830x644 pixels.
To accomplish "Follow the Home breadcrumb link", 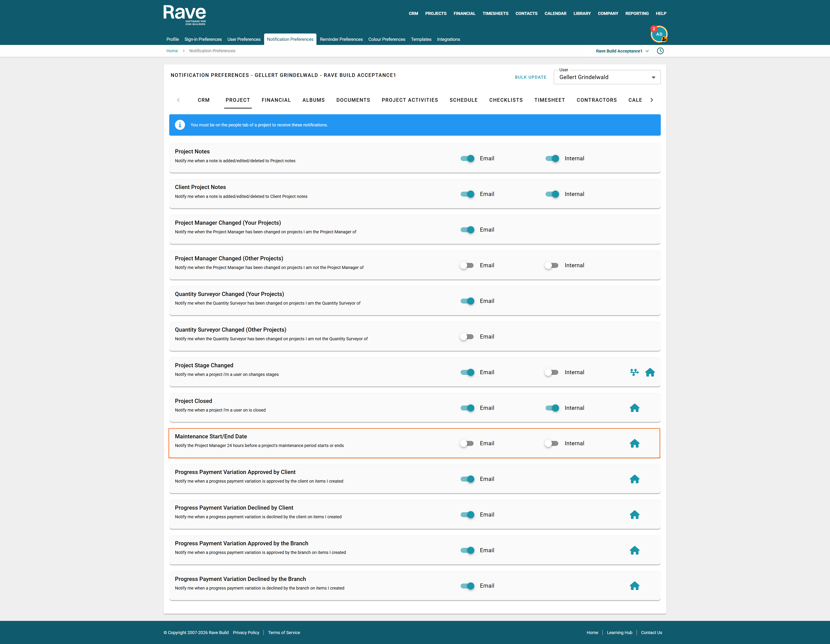I will point(172,51).
